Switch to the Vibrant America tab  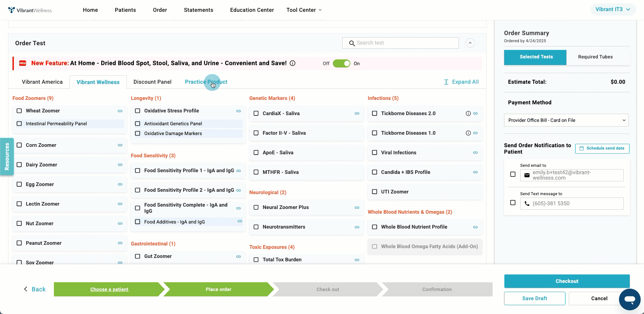tap(42, 82)
